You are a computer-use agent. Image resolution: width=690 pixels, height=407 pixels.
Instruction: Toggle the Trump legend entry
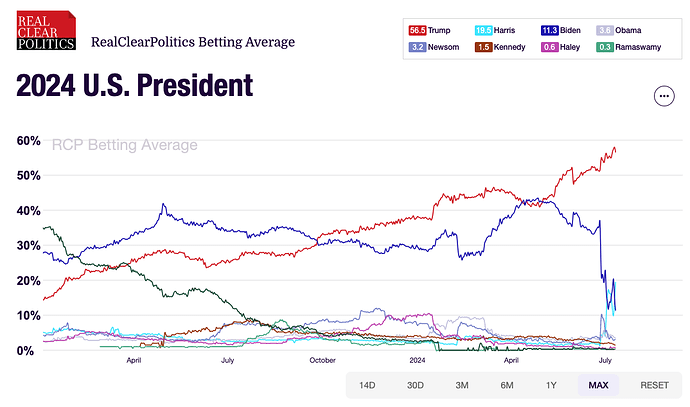429,30
